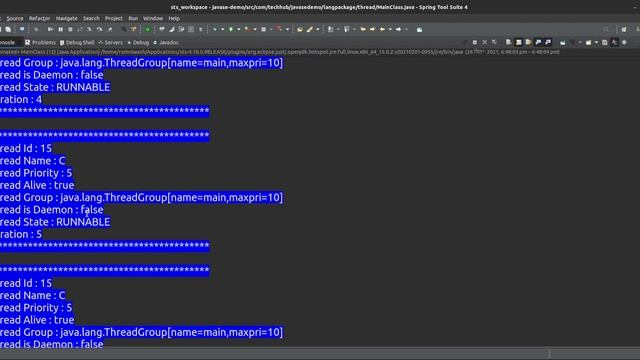Switch to the Servers tab
Image resolution: width=640 pixels, height=360 pixels.
click(x=111, y=42)
